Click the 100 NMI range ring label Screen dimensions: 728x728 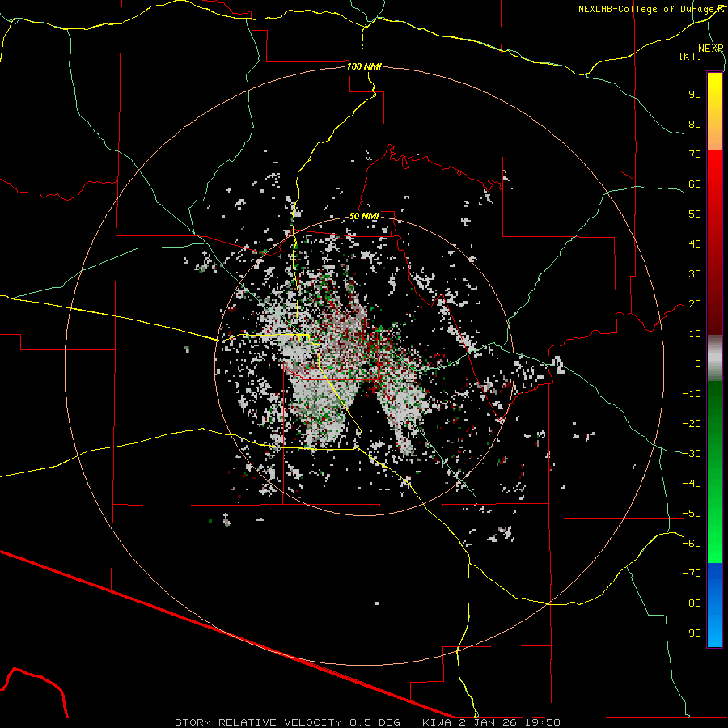(x=364, y=66)
